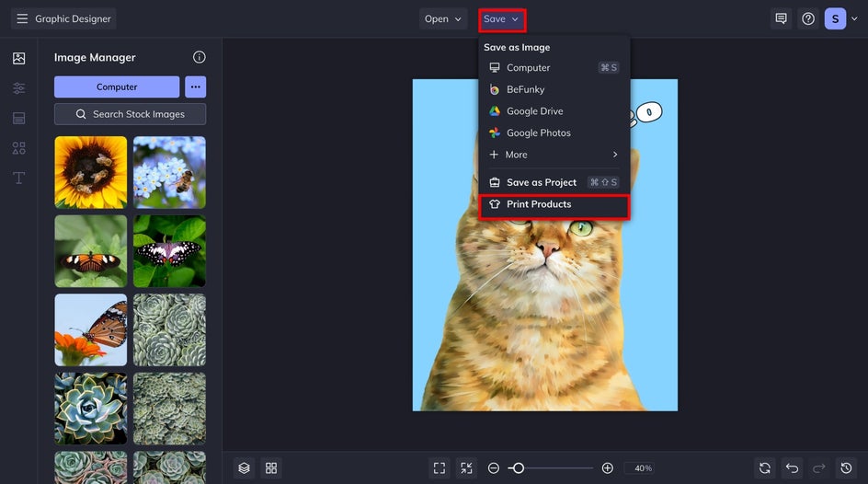Toggle the grid view icon
This screenshot has height=484, width=868.
pyautogui.click(x=271, y=468)
